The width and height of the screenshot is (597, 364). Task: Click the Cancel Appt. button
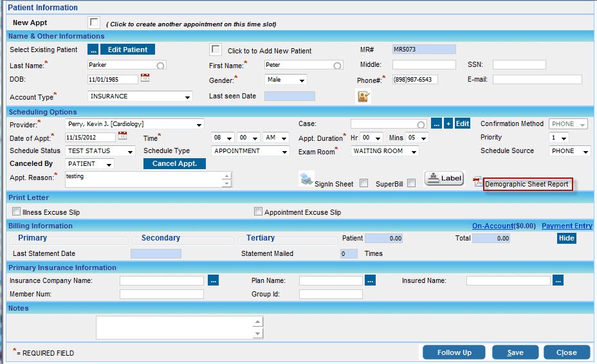pos(174,163)
